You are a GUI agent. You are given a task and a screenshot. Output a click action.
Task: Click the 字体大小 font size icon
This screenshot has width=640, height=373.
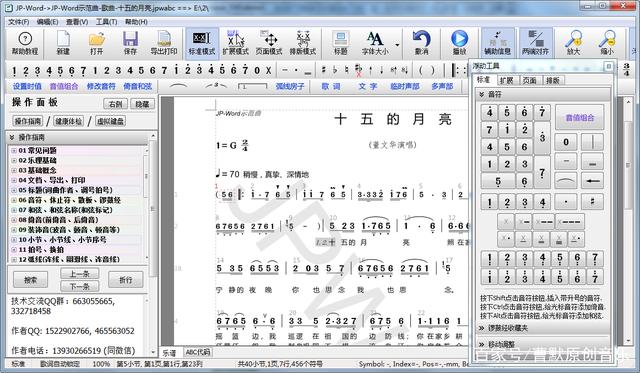(x=375, y=43)
